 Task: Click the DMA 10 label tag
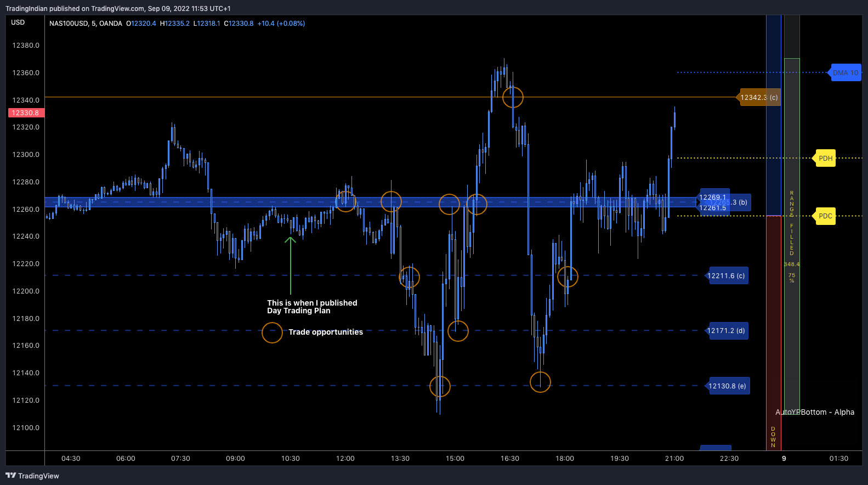coord(845,72)
